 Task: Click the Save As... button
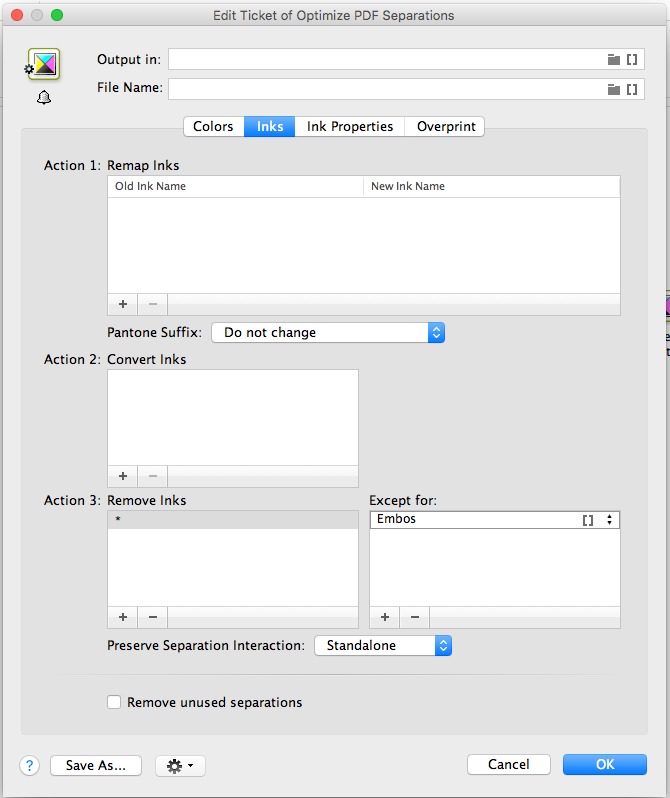(96, 765)
